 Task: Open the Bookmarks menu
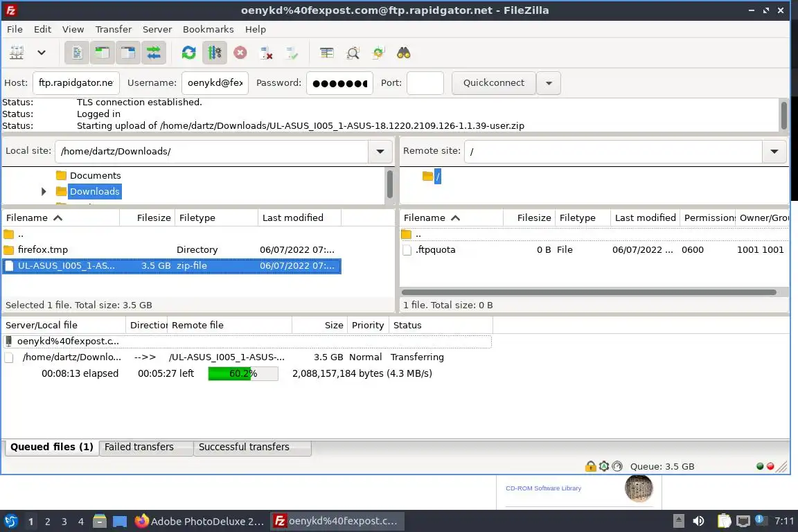click(x=208, y=29)
